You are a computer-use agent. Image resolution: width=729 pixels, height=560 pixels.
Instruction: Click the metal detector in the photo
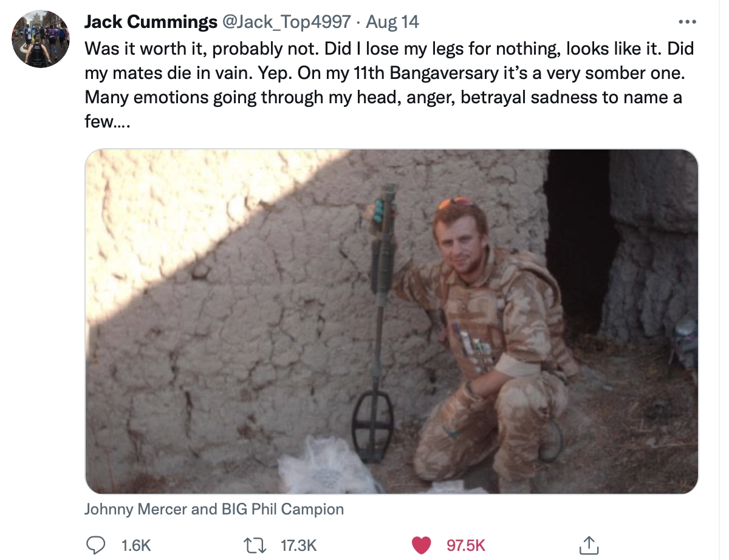coord(378,322)
